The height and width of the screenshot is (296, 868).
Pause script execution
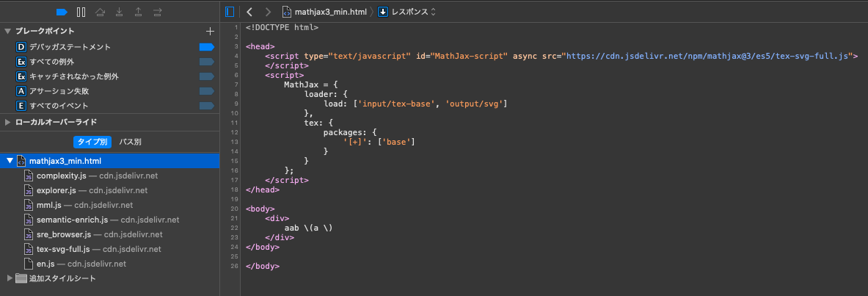coord(81,12)
